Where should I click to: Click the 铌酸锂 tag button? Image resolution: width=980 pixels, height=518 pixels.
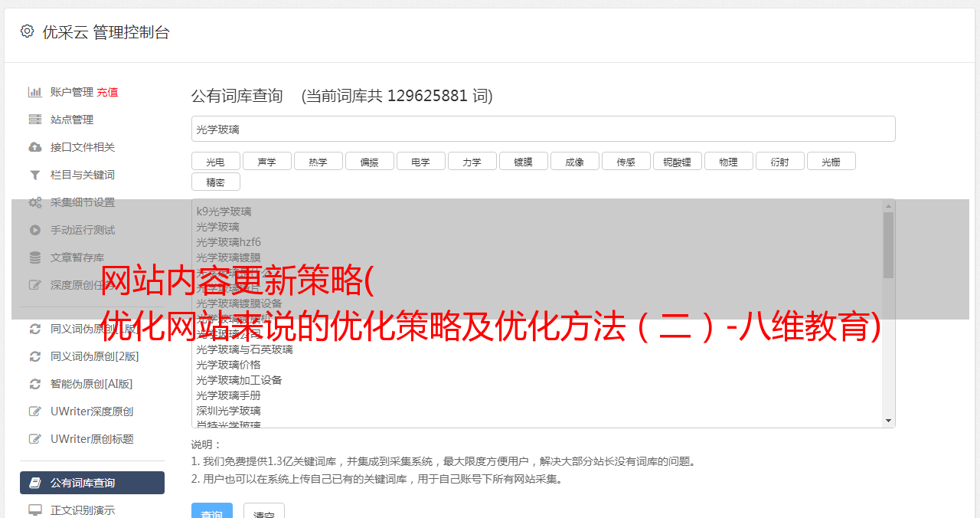[x=678, y=161]
